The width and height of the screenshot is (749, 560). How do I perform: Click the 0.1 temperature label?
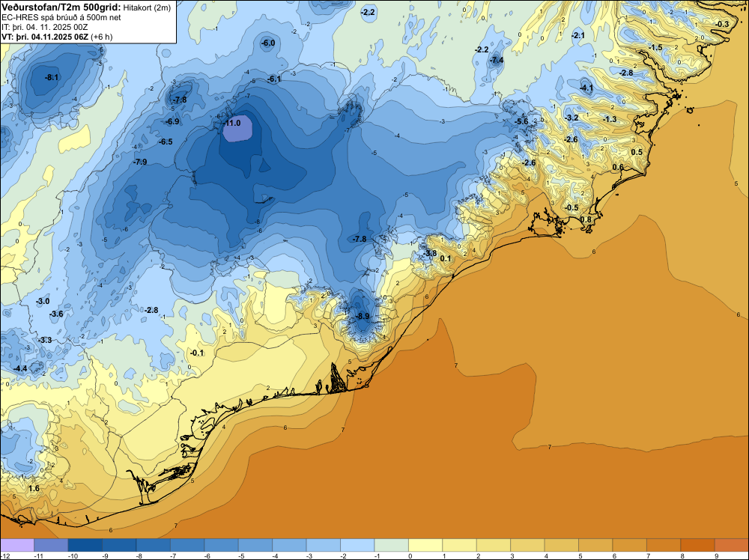(x=446, y=259)
